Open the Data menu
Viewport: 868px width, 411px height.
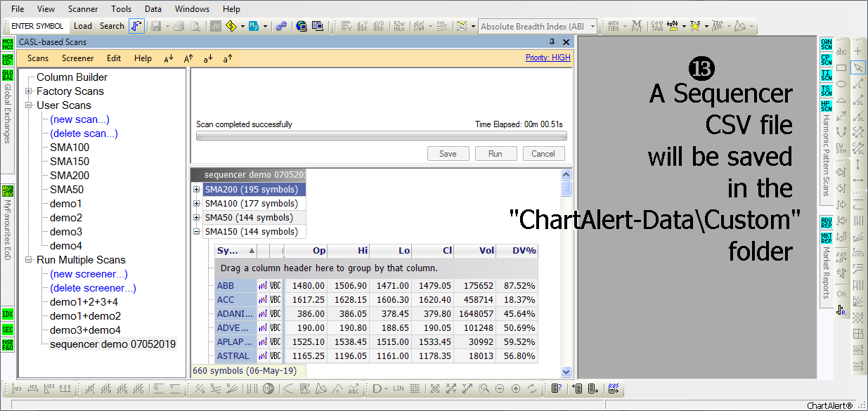[x=153, y=9]
